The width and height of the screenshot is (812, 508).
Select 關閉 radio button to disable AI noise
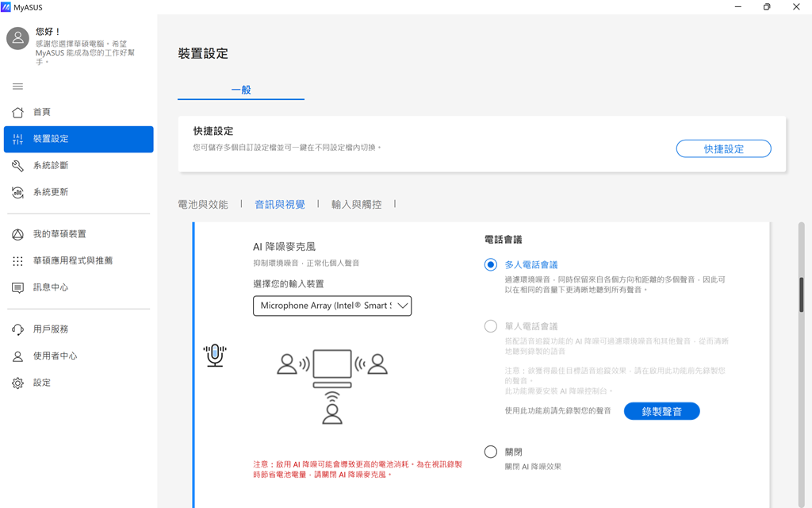[x=490, y=452]
